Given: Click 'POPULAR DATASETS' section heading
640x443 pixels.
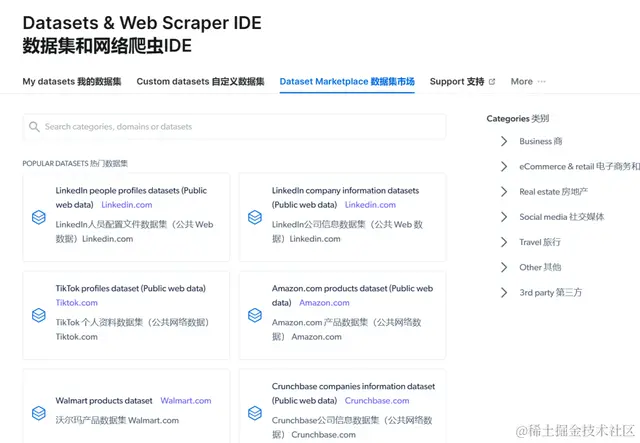Looking at the screenshot, I should tap(75, 164).
